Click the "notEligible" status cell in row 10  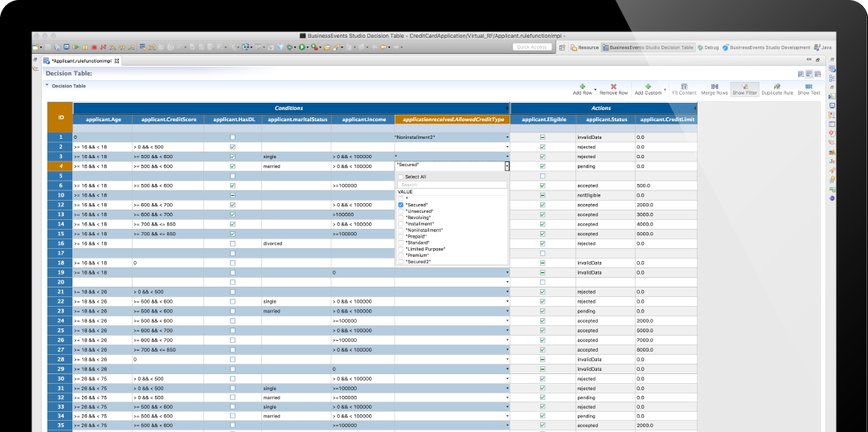(606, 195)
